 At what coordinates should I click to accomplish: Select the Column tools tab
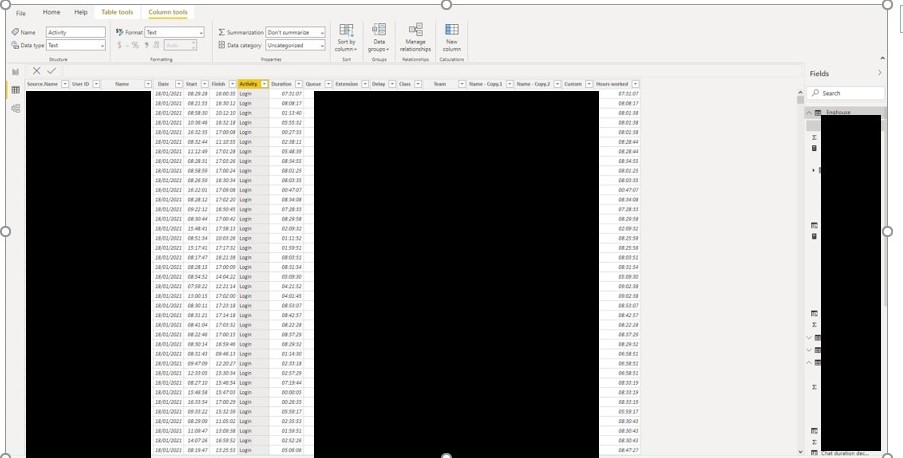[168, 12]
